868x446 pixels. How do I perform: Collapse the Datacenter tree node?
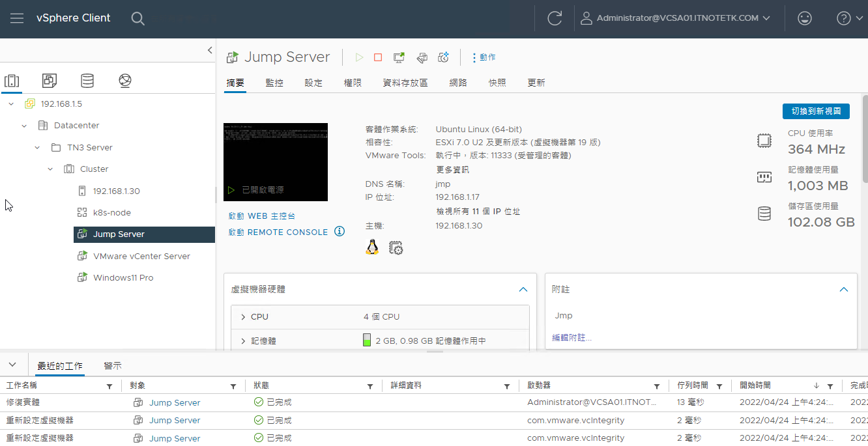tap(24, 126)
